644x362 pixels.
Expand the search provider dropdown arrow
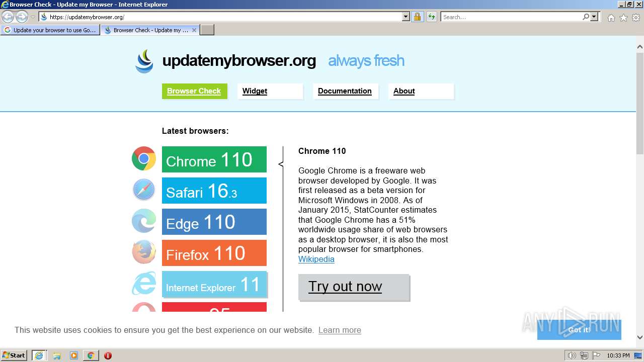click(x=594, y=17)
